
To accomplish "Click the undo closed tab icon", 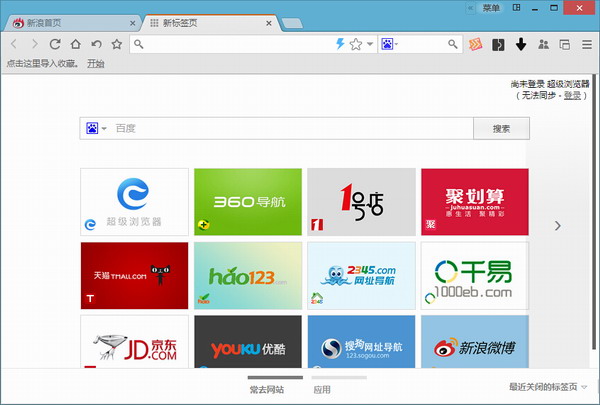I will click(x=96, y=44).
